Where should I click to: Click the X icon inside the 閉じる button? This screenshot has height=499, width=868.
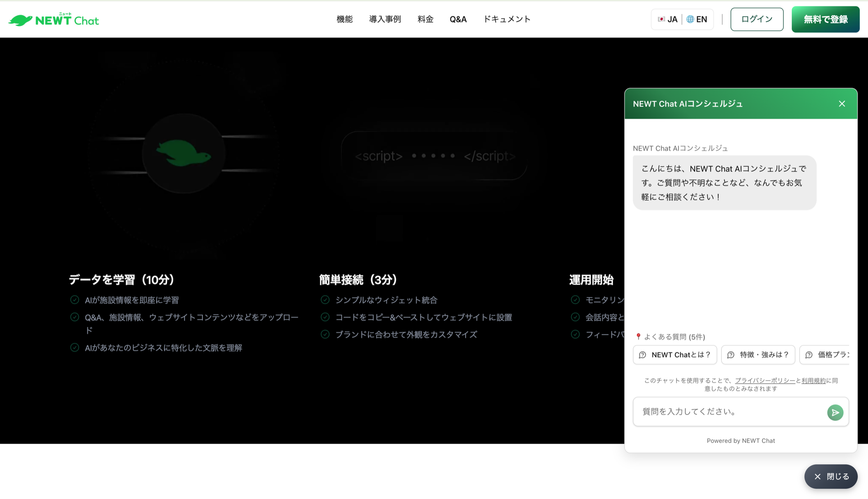click(818, 476)
